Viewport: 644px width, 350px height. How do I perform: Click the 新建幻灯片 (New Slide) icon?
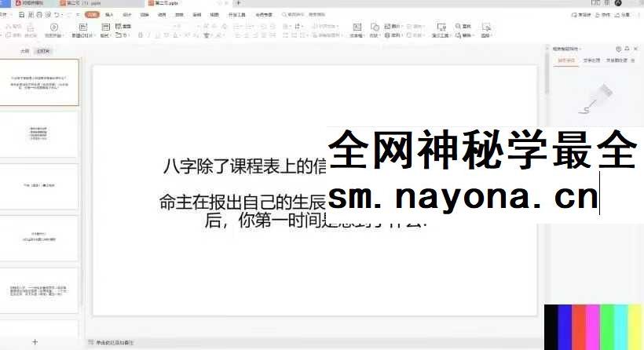tap(83, 27)
